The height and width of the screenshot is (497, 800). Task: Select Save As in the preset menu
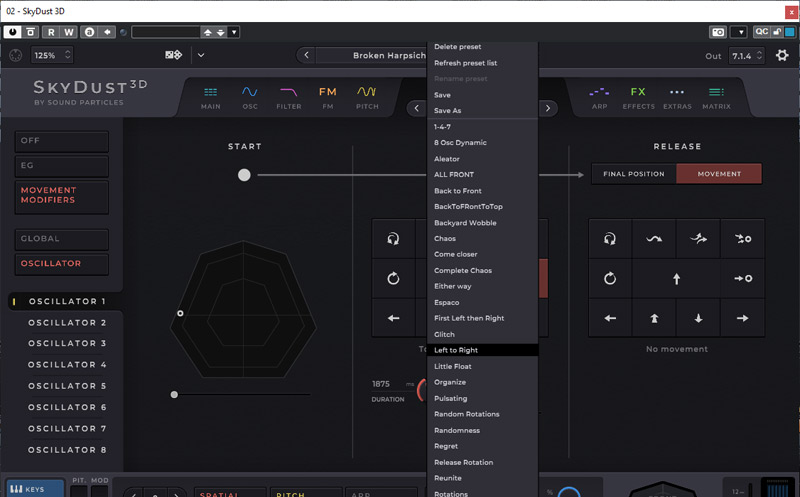(x=447, y=110)
